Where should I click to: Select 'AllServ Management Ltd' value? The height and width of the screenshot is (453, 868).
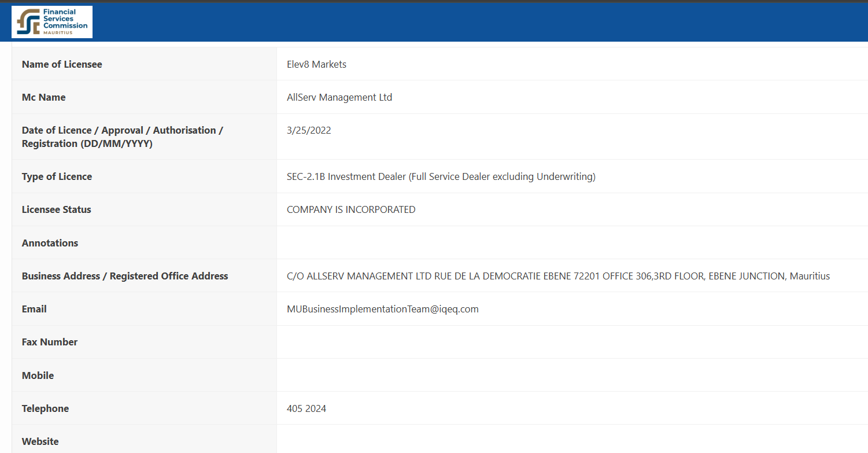339,97
